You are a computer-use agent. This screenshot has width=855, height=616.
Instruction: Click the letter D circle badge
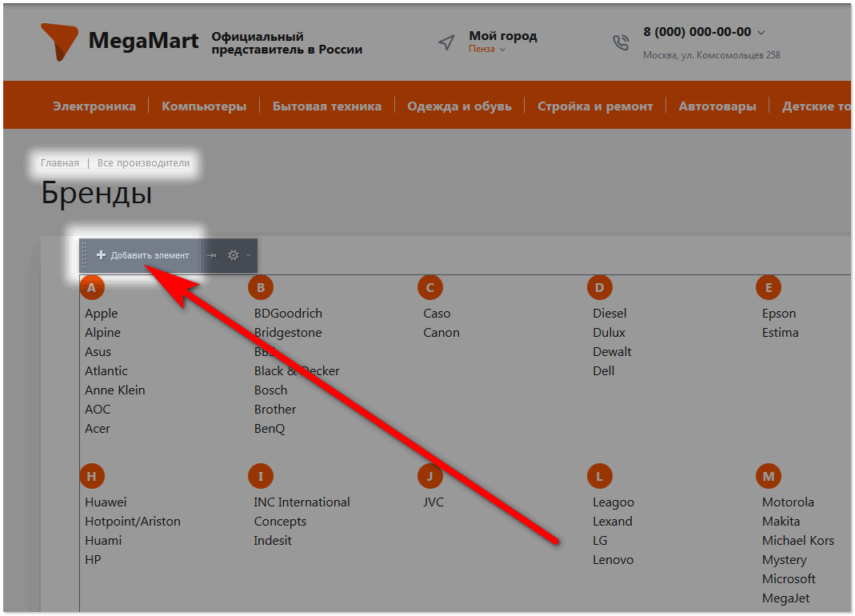(x=599, y=287)
